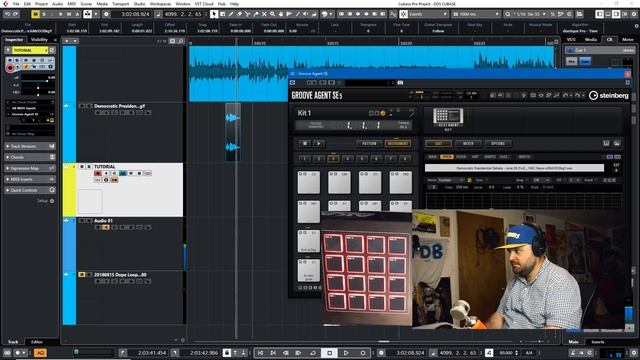The height and width of the screenshot is (360, 640).
Task: Select the Democratic Presiden... audio track
Action: click(x=119, y=106)
